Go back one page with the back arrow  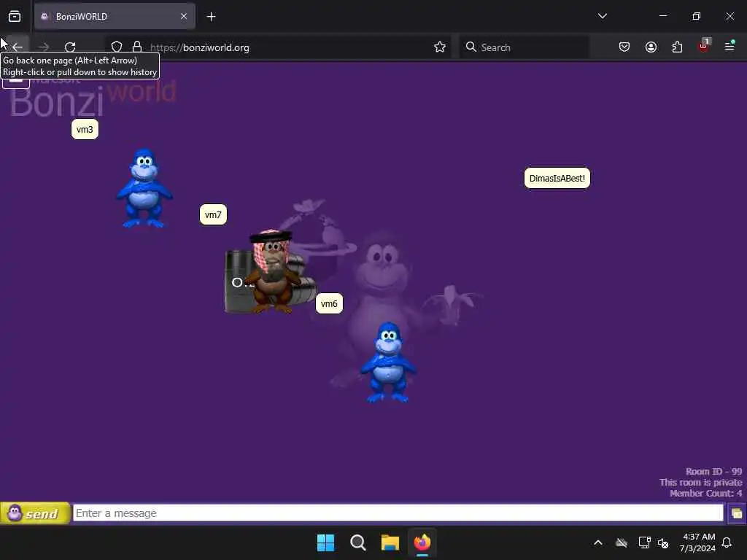pos(18,47)
